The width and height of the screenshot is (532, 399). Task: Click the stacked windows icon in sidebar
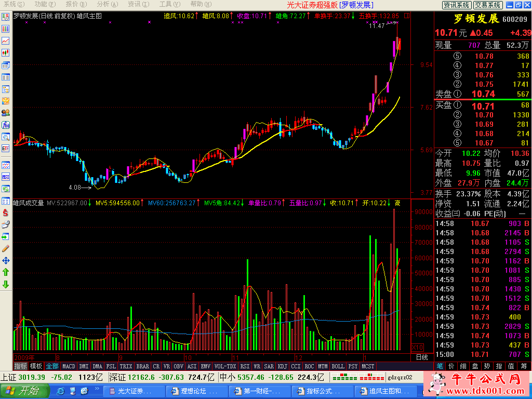point(5,65)
